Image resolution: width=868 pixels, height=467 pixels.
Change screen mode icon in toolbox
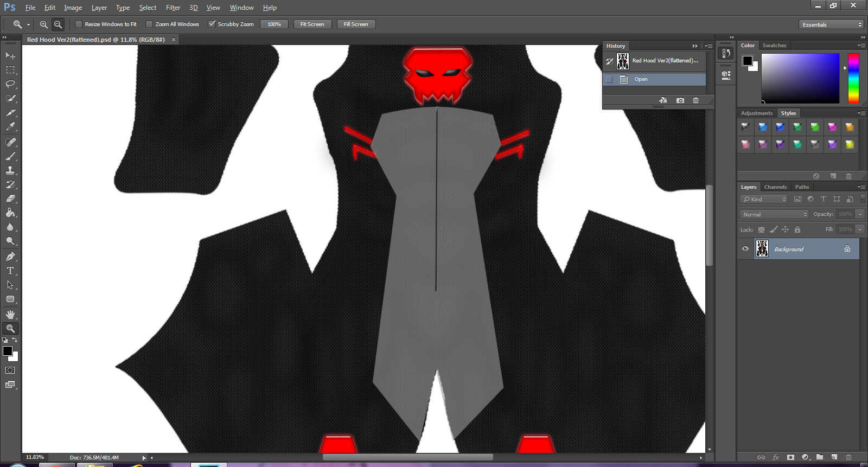[10, 385]
